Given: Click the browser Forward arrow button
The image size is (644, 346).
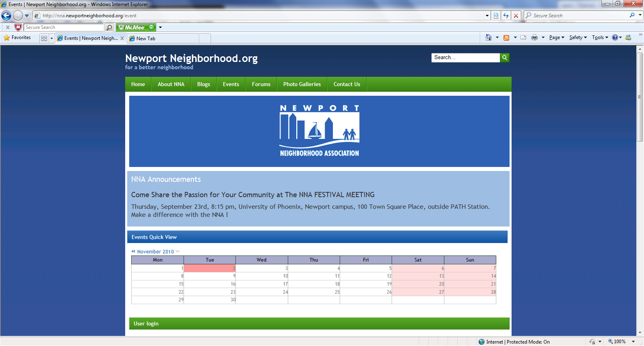Looking at the screenshot, I should (x=18, y=16).
